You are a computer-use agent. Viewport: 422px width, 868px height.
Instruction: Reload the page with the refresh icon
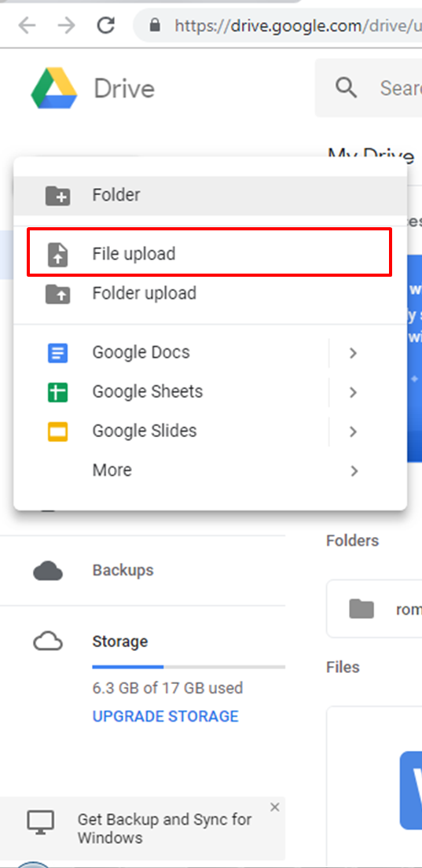pos(105,25)
